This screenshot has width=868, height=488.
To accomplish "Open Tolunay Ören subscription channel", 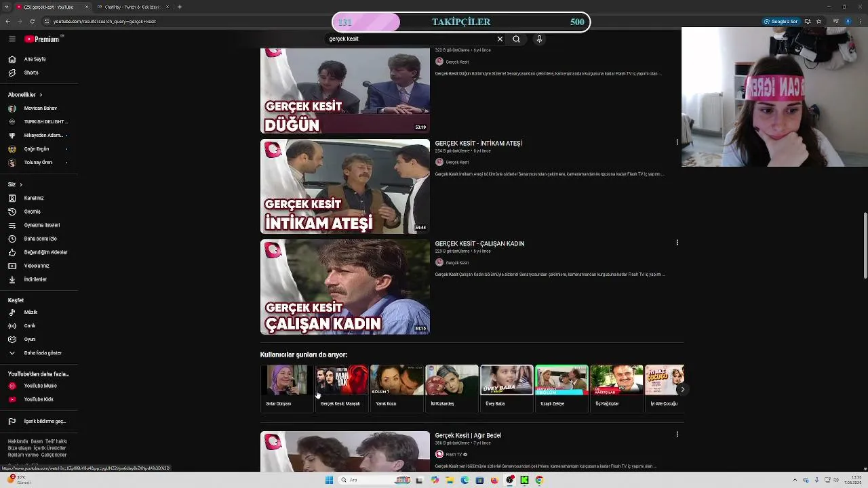I will (39, 163).
